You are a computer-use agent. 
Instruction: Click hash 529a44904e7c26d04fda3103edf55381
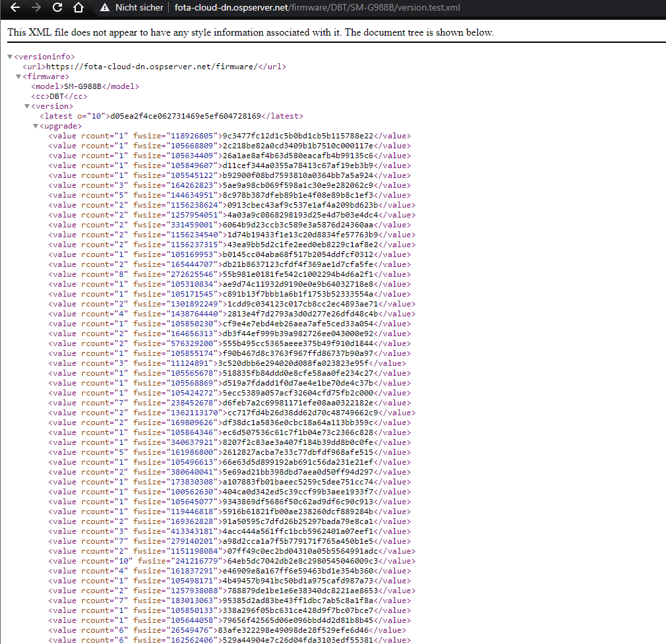point(298,640)
